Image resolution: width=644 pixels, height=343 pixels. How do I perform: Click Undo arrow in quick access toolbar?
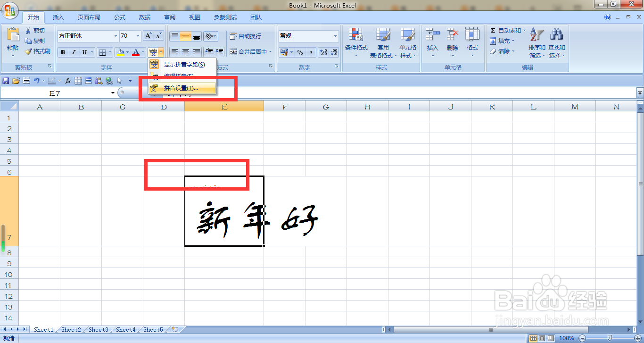click(36, 81)
